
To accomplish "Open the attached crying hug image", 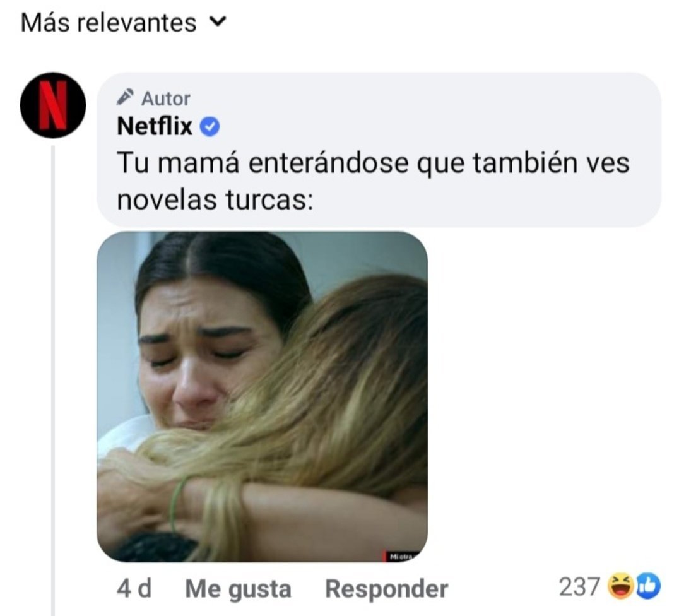I will (x=262, y=396).
